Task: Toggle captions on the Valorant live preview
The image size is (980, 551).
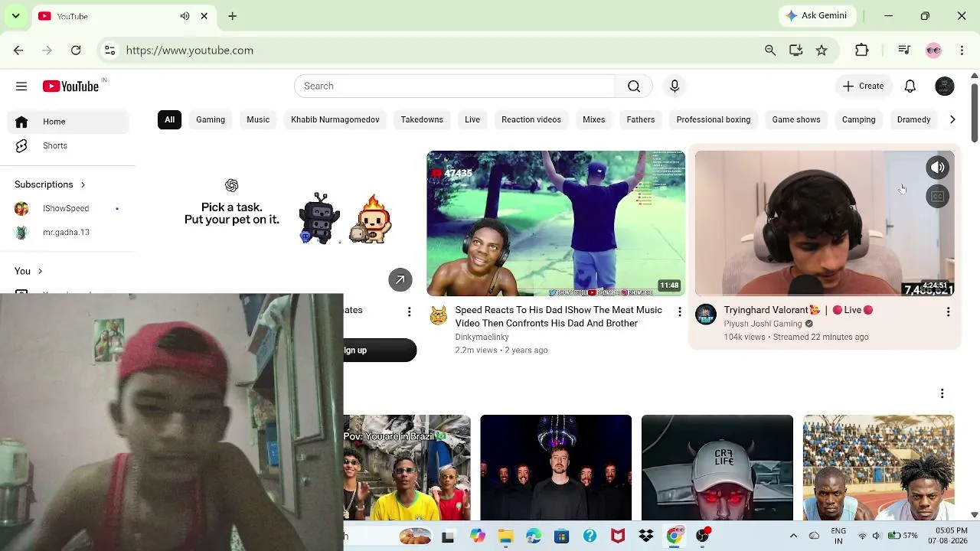Action: coord(938,197)
